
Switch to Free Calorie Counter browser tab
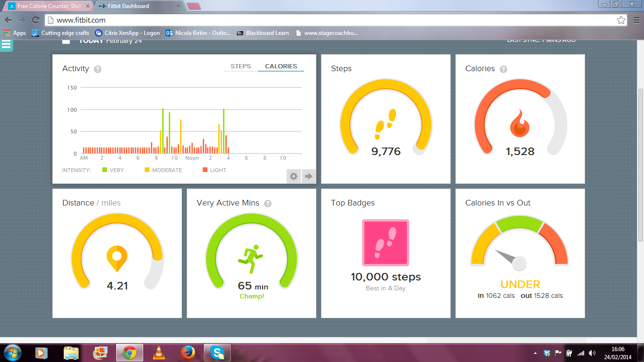[47, 6]
